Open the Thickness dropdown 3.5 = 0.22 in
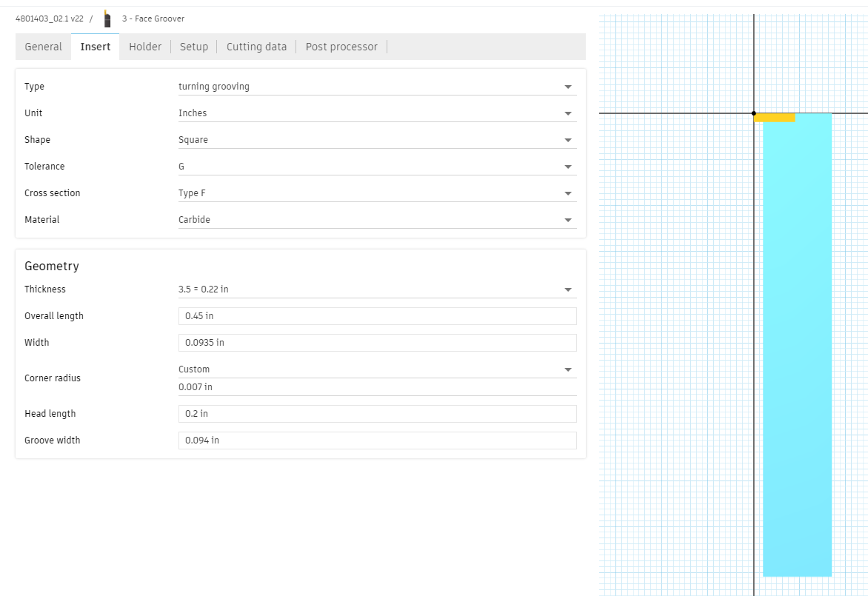Image resolution: width=868 pixels, height=596 pixels. [377, 289]
